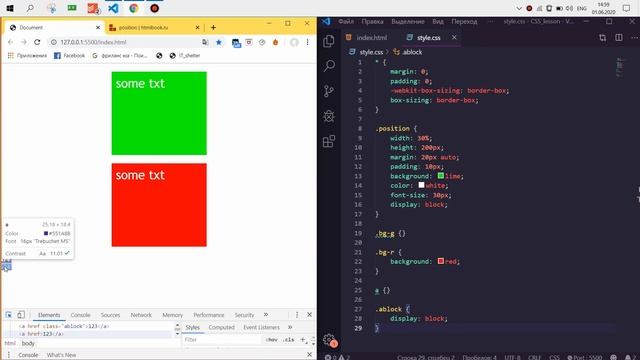Select the What's New drawer tab

point(61,355)
